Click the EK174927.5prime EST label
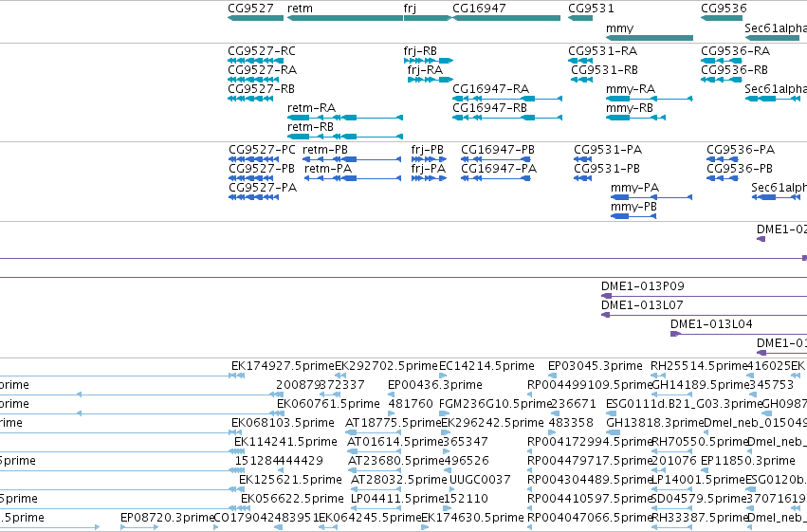Image resolution: width=807 pixels, height=532 pixels. [284, 366]
